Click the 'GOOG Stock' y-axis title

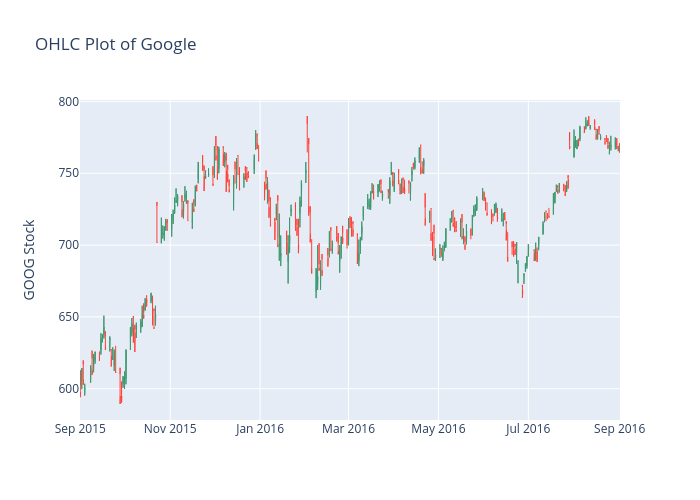tap(30, 259)
